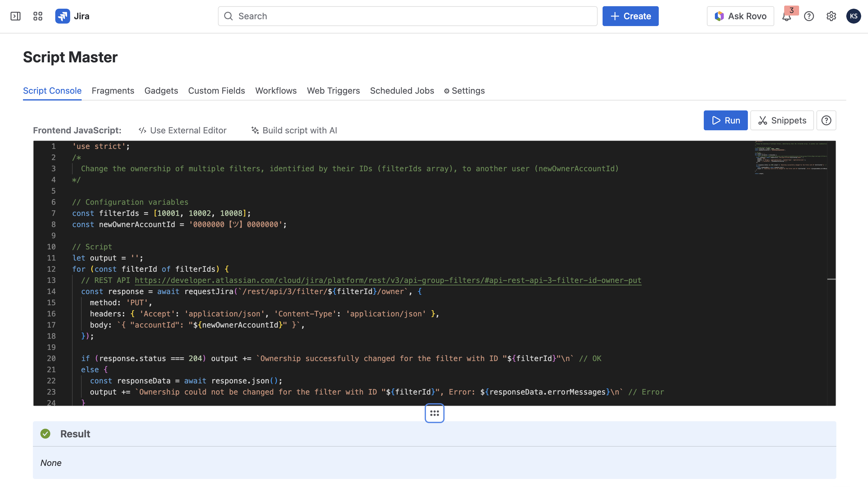Open Ask Rovo assistant
The width and height of the screenshot is (868, 487).
coord(740,16)
